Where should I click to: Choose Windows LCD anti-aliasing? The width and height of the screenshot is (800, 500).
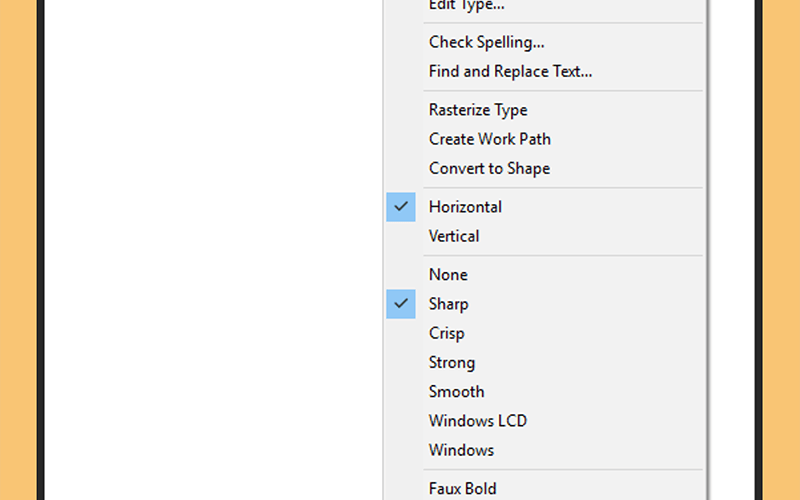pyautogui.click(x=544, y=420)
